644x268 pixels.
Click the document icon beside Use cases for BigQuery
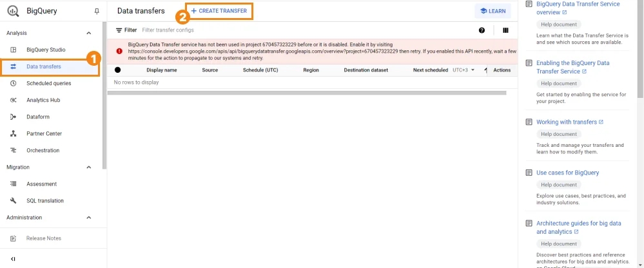pos(529,173)
